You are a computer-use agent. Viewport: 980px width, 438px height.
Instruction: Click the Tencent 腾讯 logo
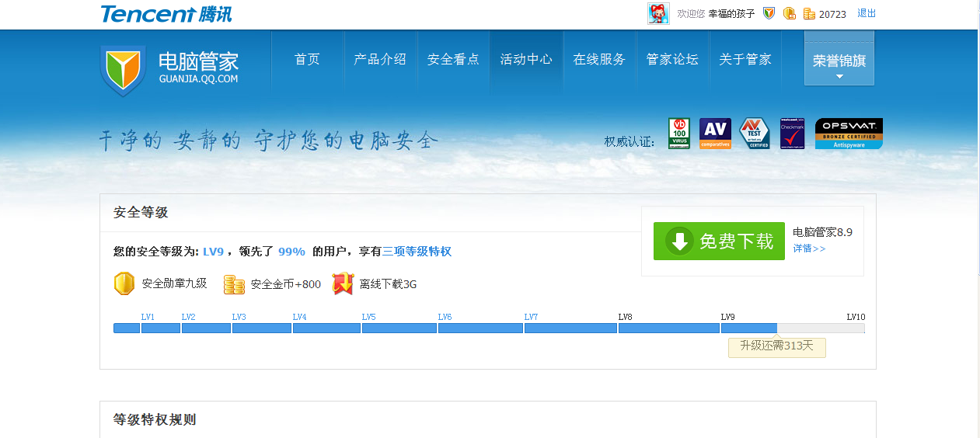166,13
